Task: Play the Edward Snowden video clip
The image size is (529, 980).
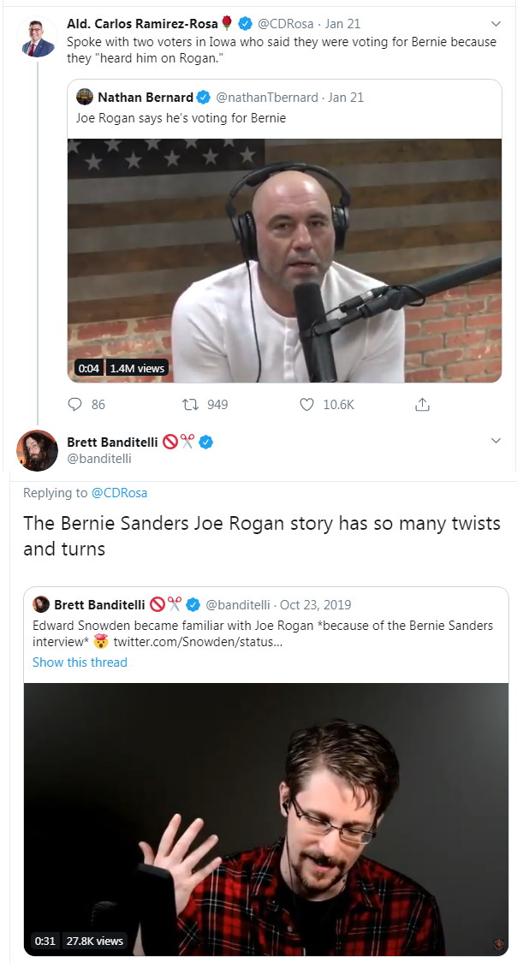Action: coord(265,818)
